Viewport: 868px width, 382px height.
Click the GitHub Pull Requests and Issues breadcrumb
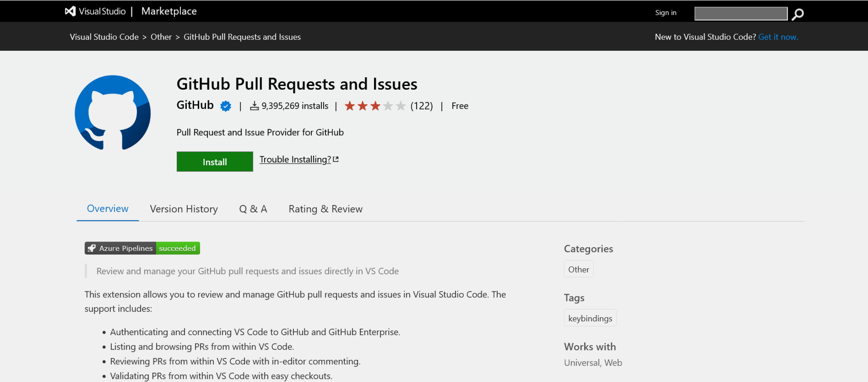tap(242, 37)
